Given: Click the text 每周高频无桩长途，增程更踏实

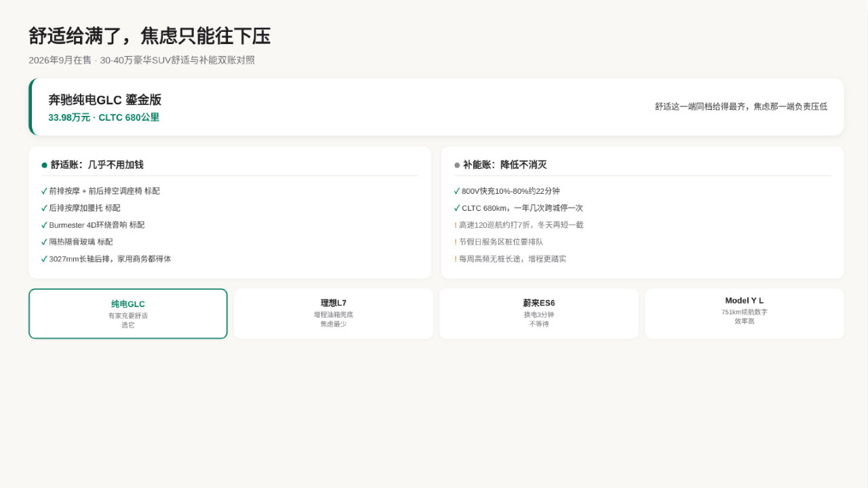Looking at the screenshot, I should [513, 259].
